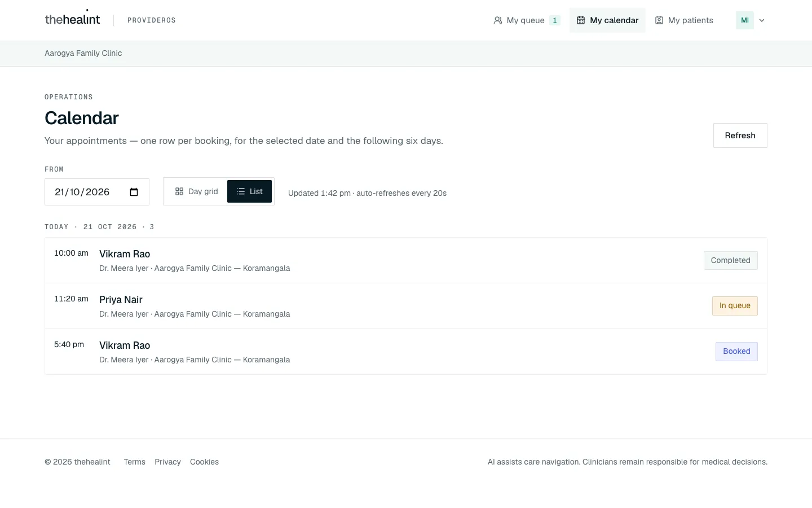Click the Booked status badge
The height and width of the screenshot is (508, 812).
pyautogui.click(x=736, y=352)
